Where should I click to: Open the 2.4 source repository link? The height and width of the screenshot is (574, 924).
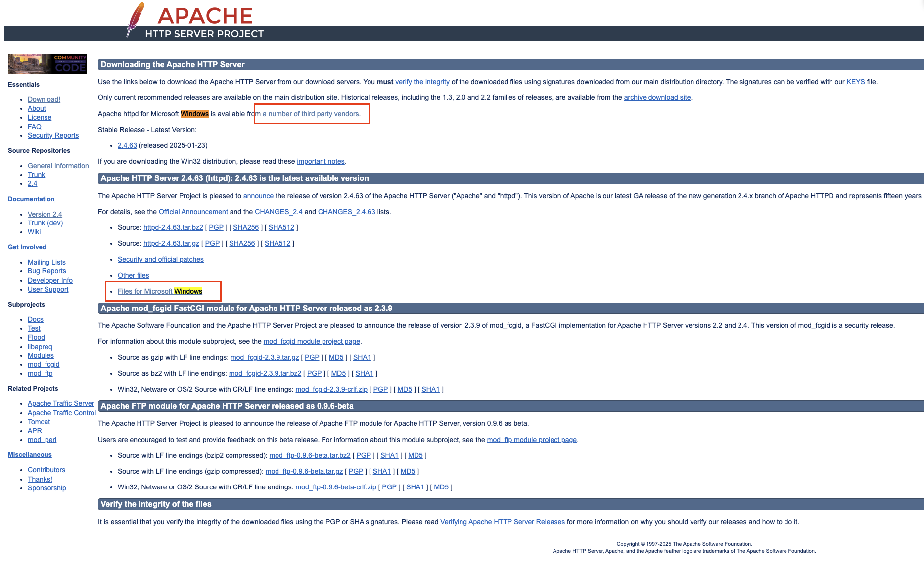(32, 183)
